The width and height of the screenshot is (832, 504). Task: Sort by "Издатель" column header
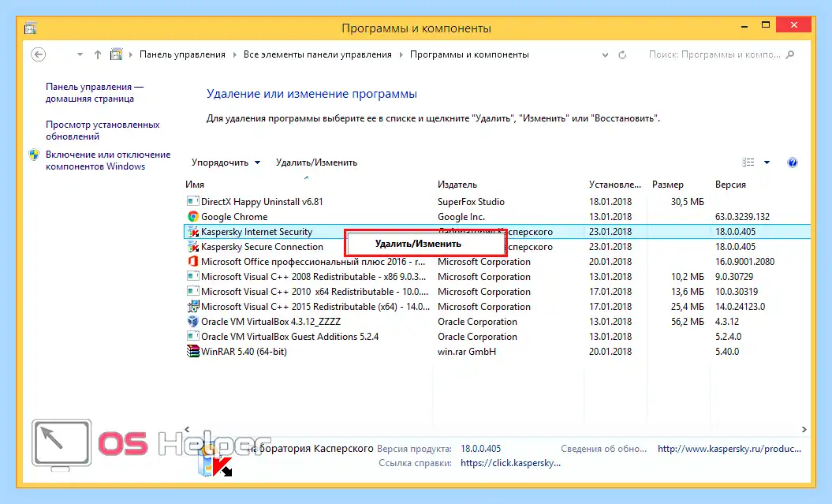click(x=457, y=185)
